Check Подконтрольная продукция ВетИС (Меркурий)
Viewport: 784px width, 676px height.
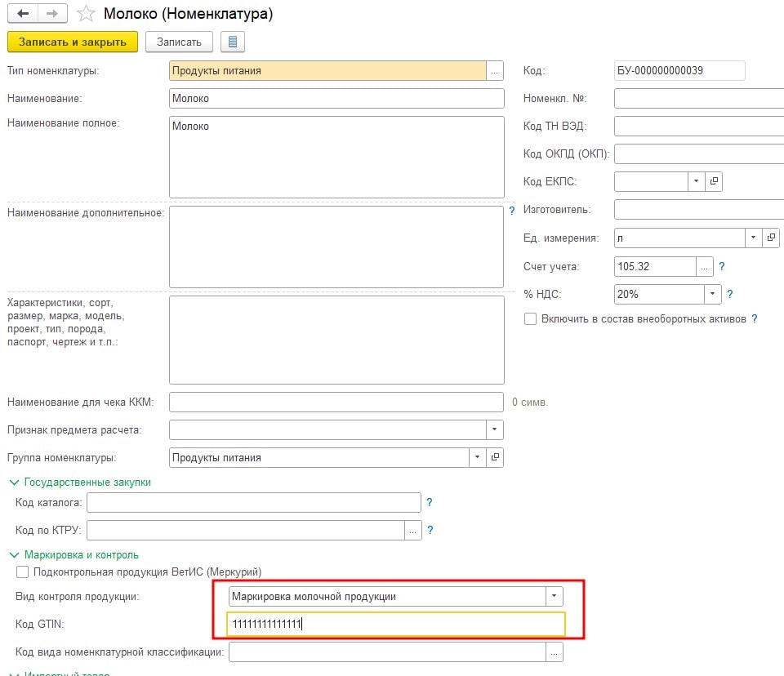(23, 571)
